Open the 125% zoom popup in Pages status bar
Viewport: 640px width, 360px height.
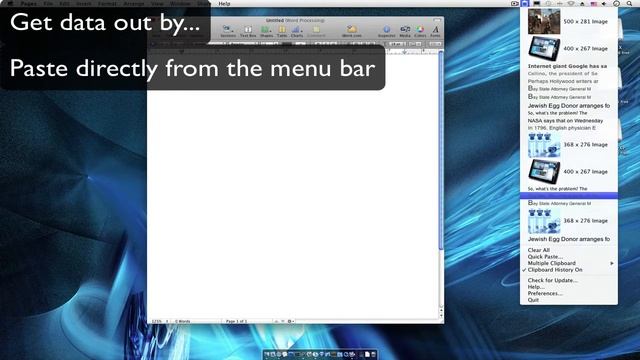point(160,322)
